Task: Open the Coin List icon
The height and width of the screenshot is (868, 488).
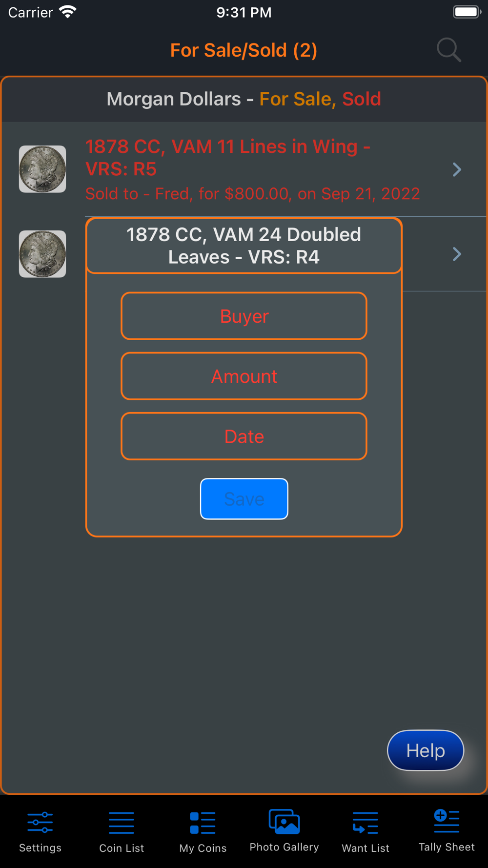Action: (x=122, y=823)
